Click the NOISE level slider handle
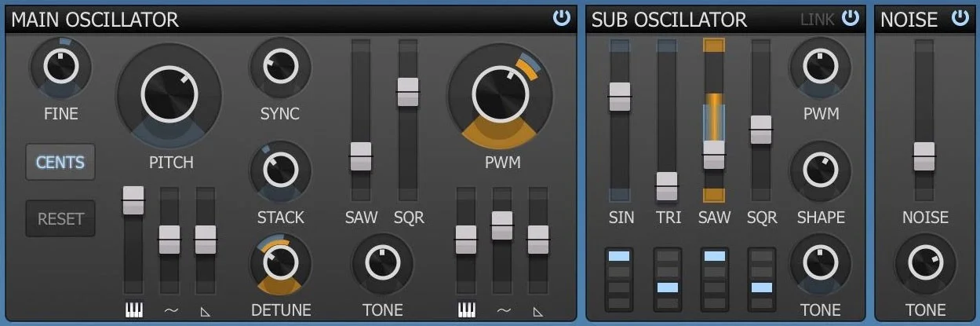980x326 pixels. click(x=924, y=156)
